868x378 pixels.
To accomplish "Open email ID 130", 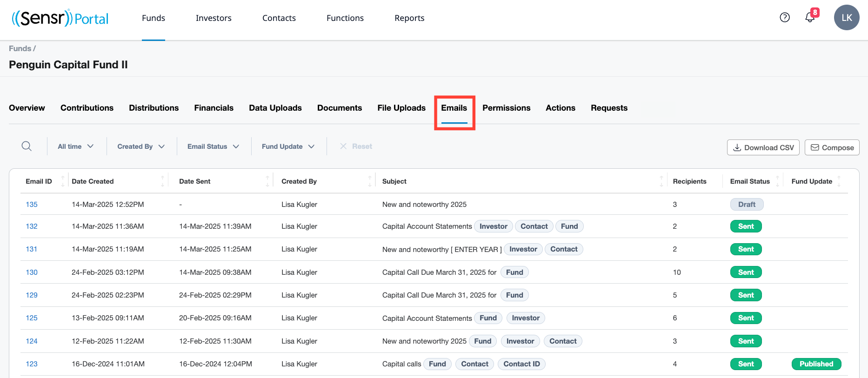I will (x=32, y=272).
